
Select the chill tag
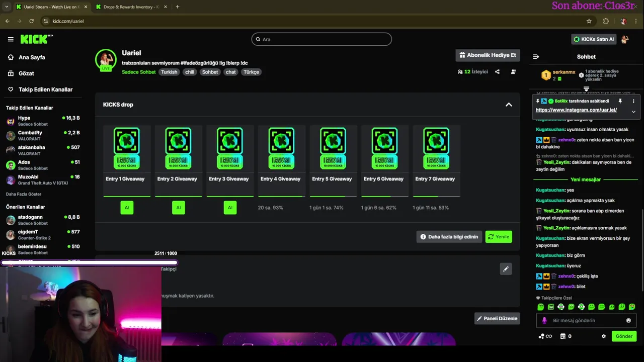190,72
